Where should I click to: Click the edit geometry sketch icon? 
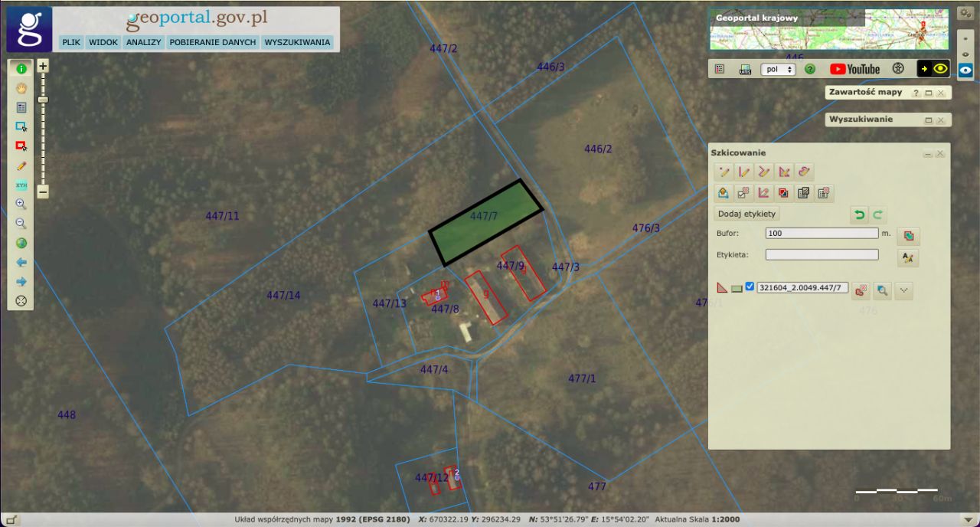(763, 193)
